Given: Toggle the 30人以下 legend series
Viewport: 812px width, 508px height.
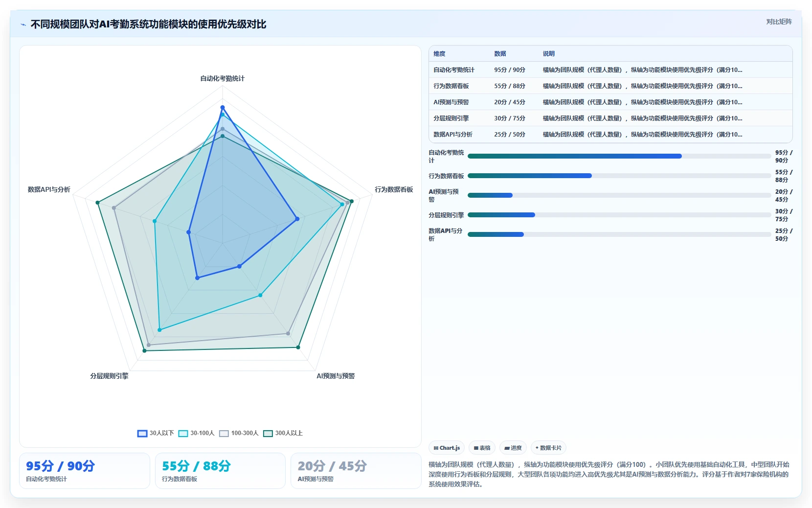Looking at the screenshot, I should point(156,433).
